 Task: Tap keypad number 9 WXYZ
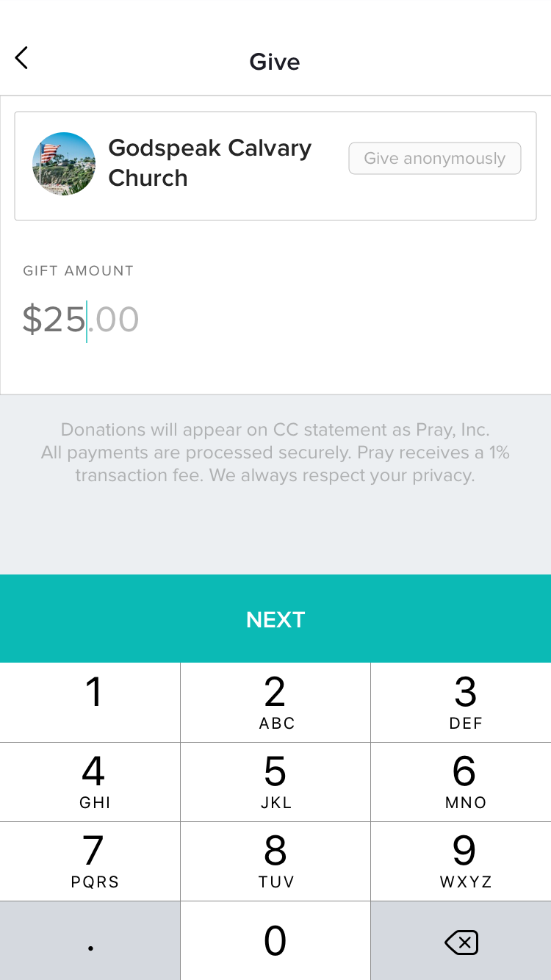coord(461,861)
